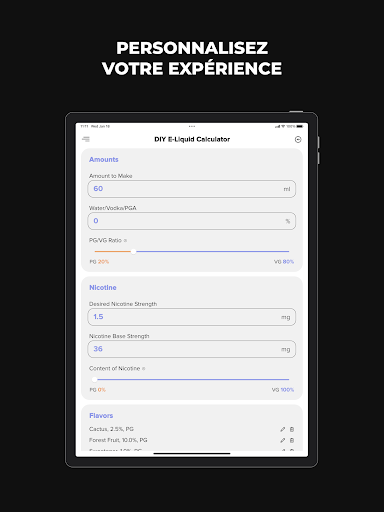The width and height of the screenshot is (384, 512).
Task: Click the Content of Nicotine slider handle
Action: (x=95, y=379)
